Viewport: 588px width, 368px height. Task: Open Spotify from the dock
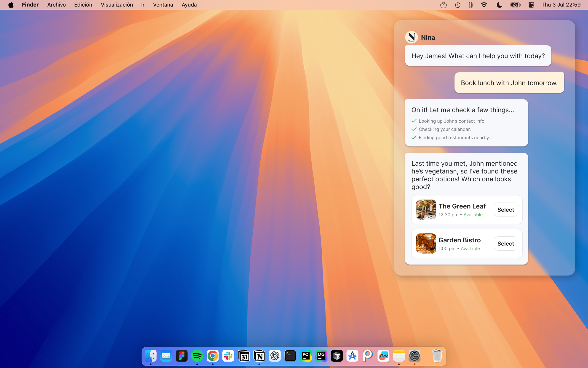(197, 356)
